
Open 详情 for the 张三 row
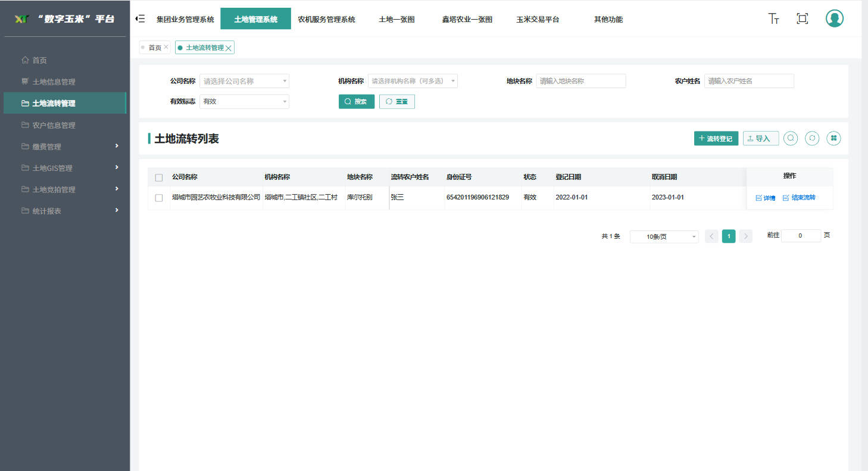pos(766,198)
